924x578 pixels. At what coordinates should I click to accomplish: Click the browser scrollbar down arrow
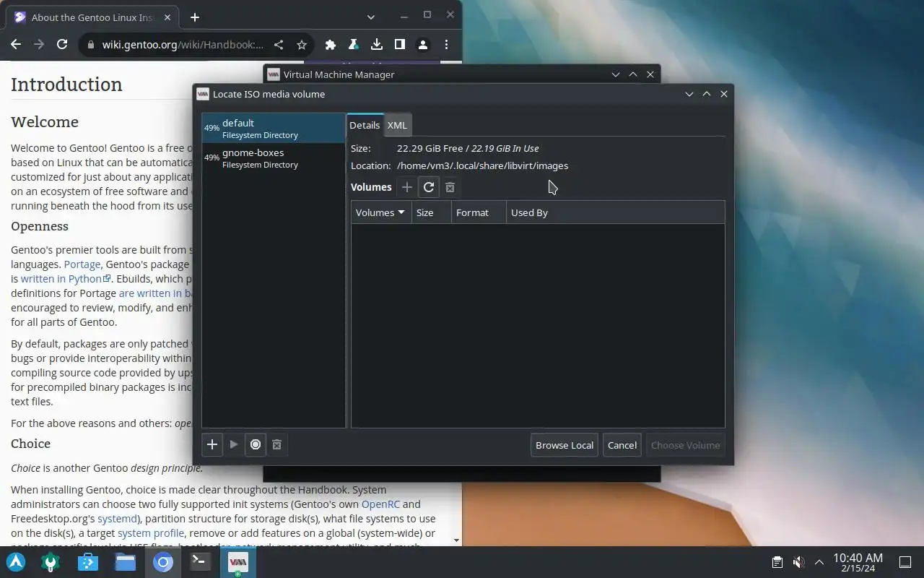[456, 540]
